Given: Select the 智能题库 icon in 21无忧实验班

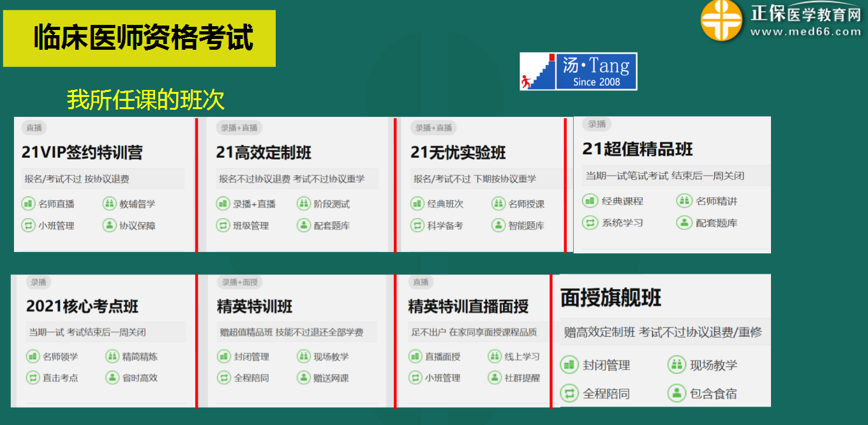Looking at the screenshot, I should 499,225.
